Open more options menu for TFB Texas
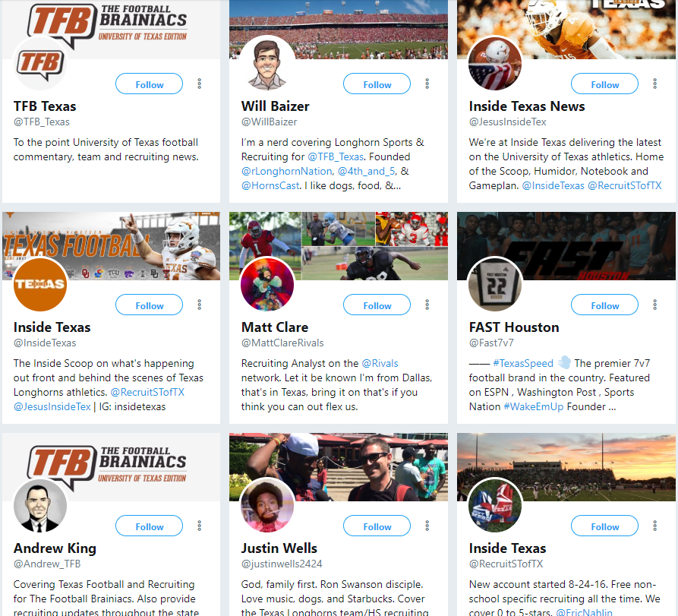Image resolution: width=678 pixels, height=616 pixels. (200, 84)
